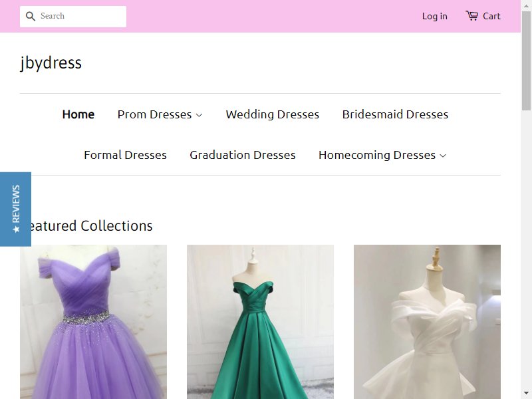Image resolution: width=532 pixels, height=399 pixels.
Task: View the white off-shoulder dress thumbnail
Action: (x=427, y=322)
